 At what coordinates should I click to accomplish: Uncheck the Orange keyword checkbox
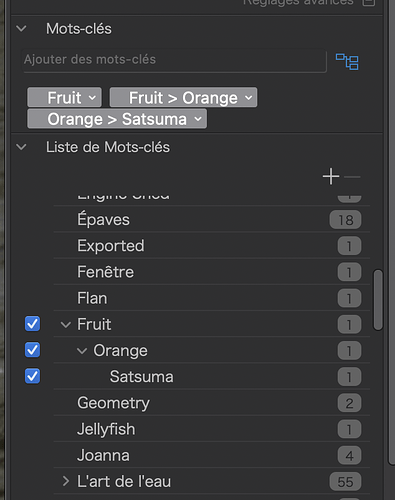(x=32, y=350)
